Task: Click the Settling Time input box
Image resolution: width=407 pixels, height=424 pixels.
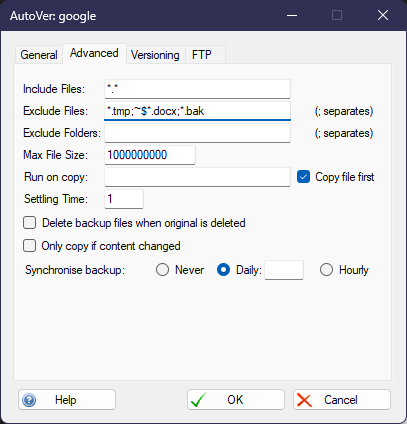Action: pyautogui.click(x=124, y=199)
